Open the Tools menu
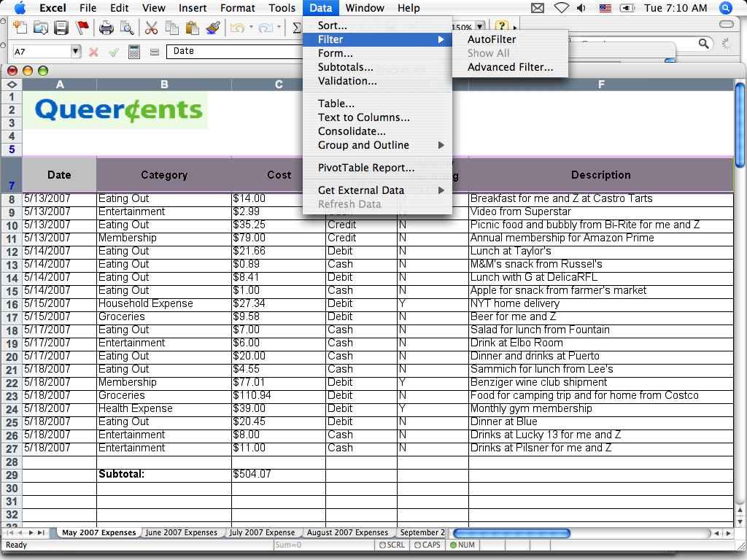 282,8
